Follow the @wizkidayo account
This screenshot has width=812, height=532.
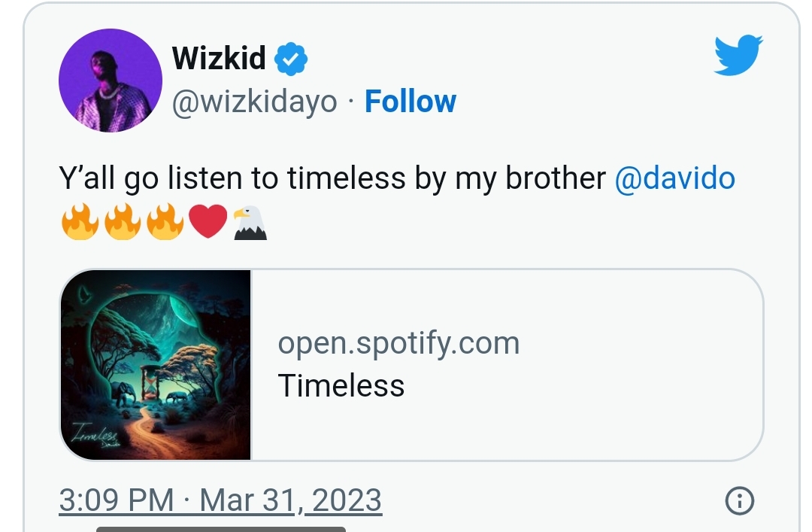(x=411, y=101)
